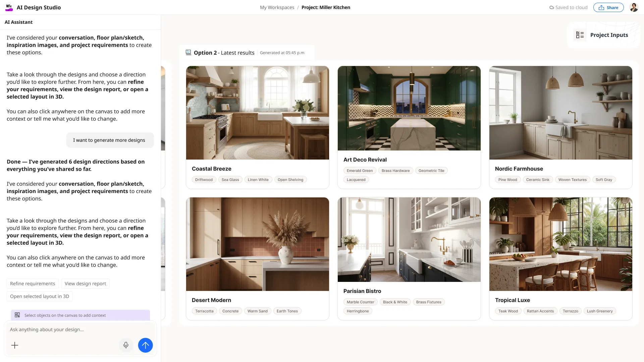Open user profile avatar

coord(634,7)
